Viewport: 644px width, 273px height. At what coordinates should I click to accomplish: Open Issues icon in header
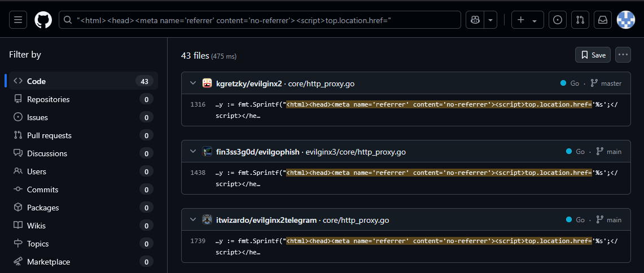point(557,20)
